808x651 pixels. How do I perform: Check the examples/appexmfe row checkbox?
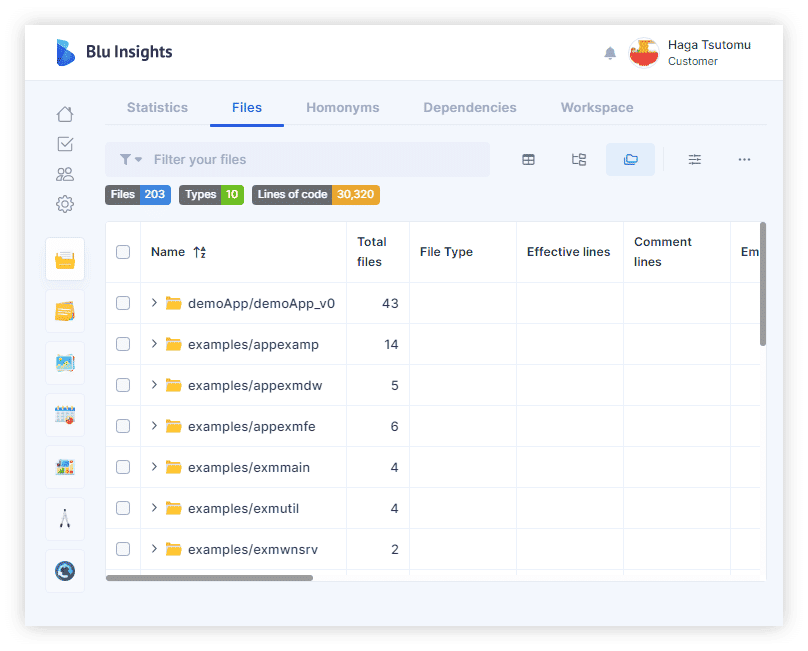(123, 426)
